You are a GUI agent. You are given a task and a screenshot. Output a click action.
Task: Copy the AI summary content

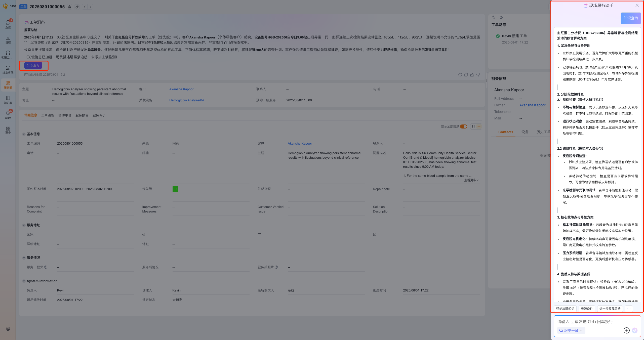click(x=466, y=75)
